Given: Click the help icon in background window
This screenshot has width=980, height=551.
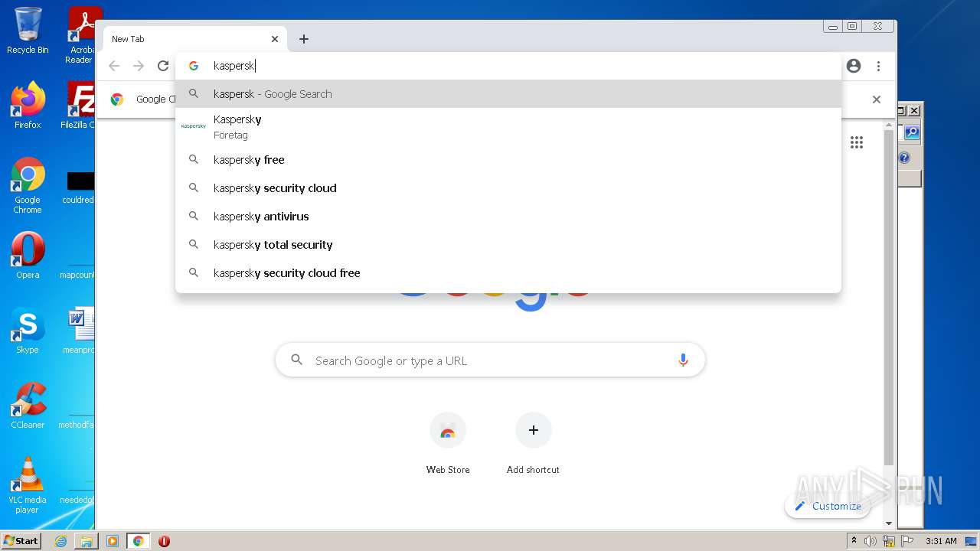Looking at the screenshot, I should coord(904,158).
